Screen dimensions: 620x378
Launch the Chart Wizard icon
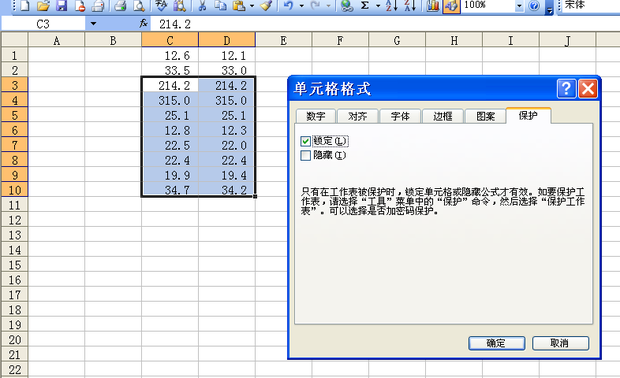[433, 5]
